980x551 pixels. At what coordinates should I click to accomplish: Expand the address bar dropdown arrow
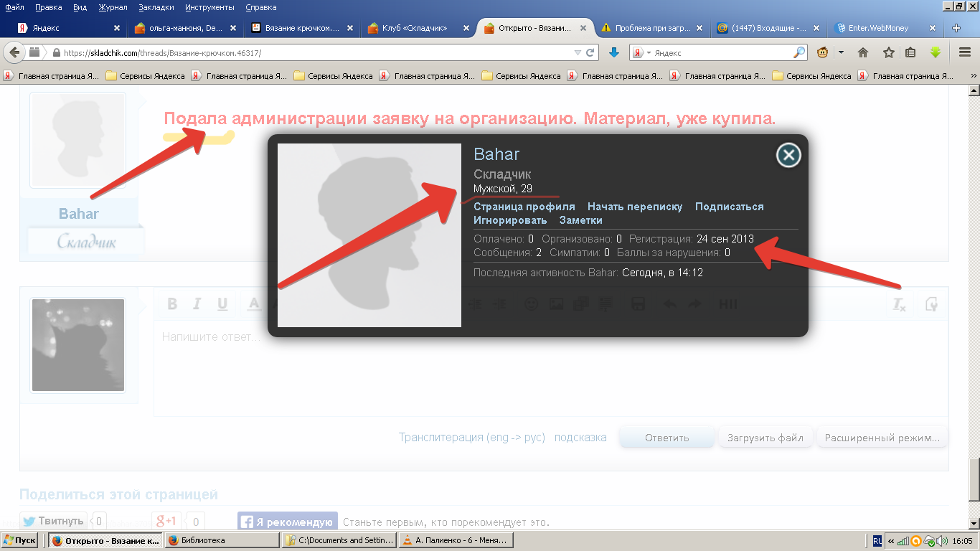pyautogui.click(x=577, y=52)
